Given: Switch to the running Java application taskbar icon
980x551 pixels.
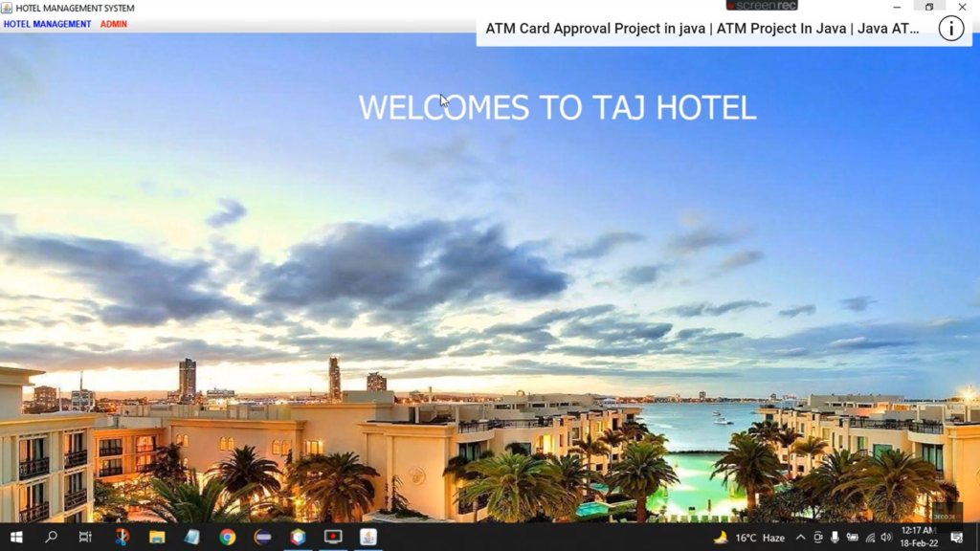Looking at the screenshot, I should tap(368, 538).
